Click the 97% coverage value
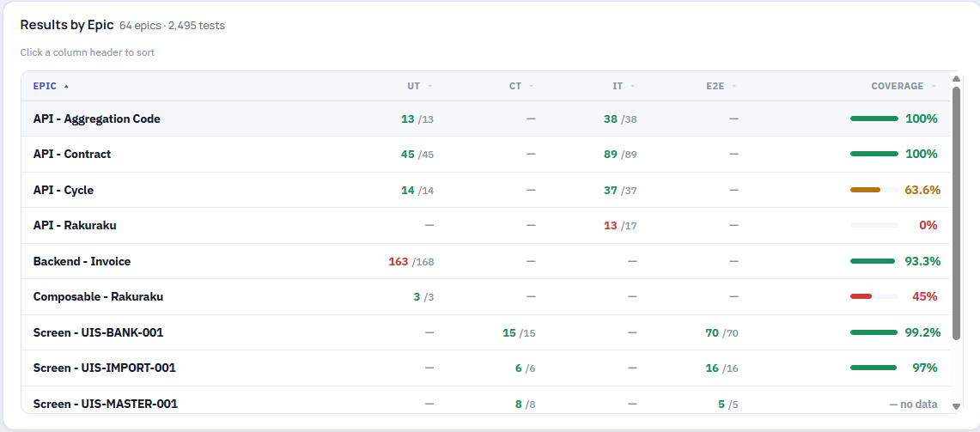980x432 pixels. [x=925, y=368]
